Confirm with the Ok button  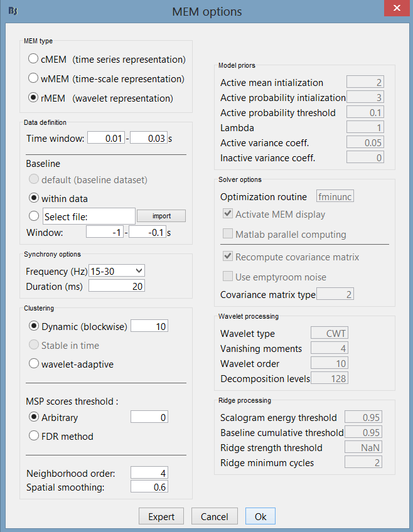260,516
